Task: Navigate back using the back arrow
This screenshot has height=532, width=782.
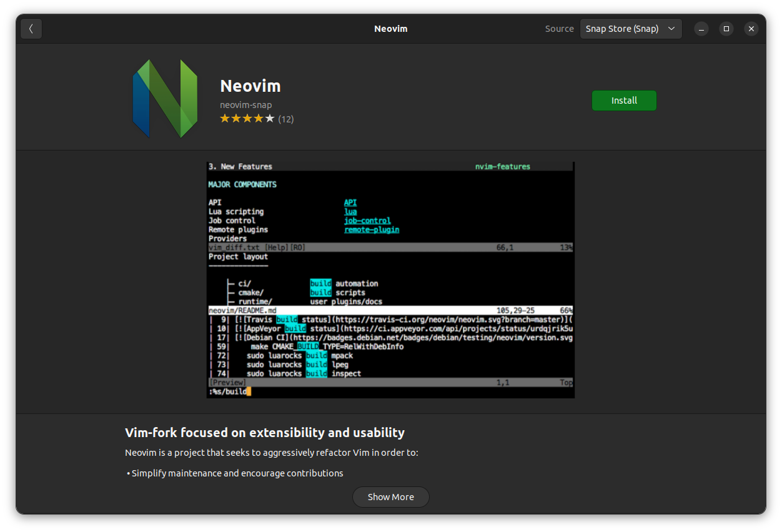Action: (x=31, y=29)
